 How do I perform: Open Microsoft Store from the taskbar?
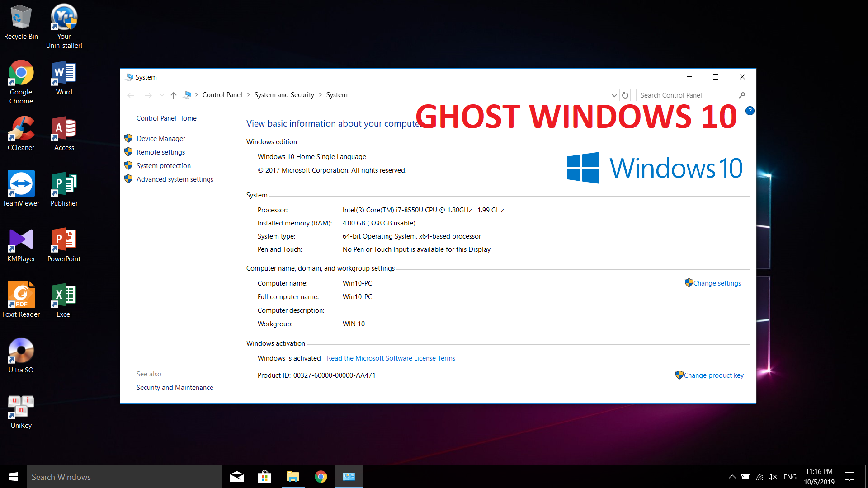click(264, 477)
